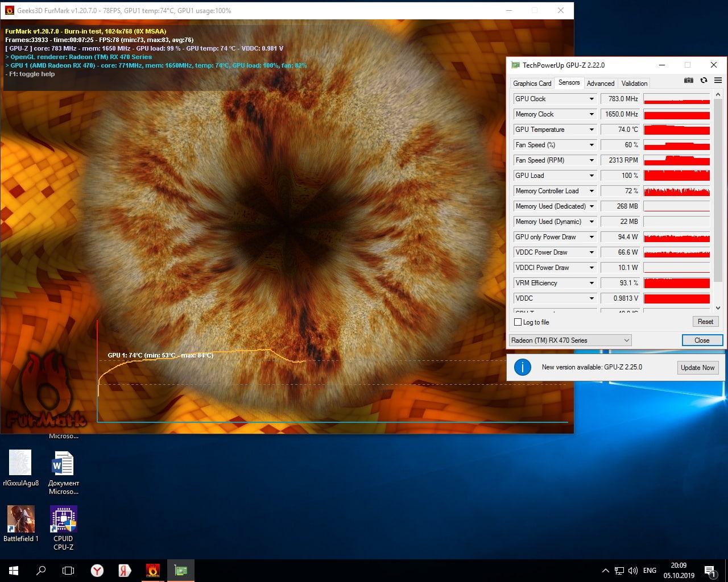Open the volume tray icon
This screenshot has height=582, width=728.
click(633, 571)
